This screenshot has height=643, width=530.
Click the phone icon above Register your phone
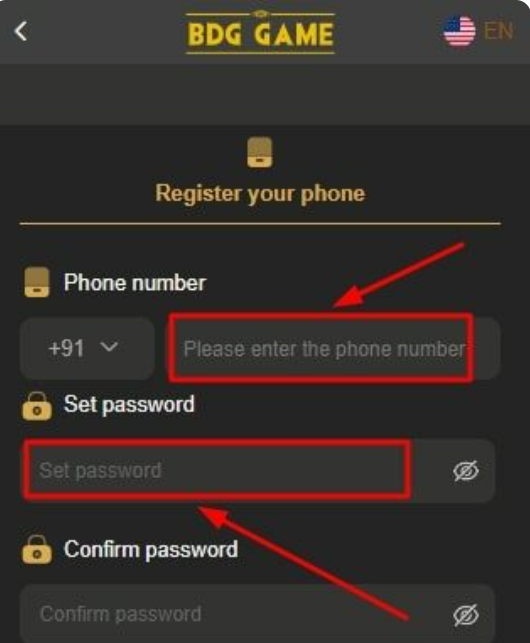pyautogui.click(x=260, y=152)
